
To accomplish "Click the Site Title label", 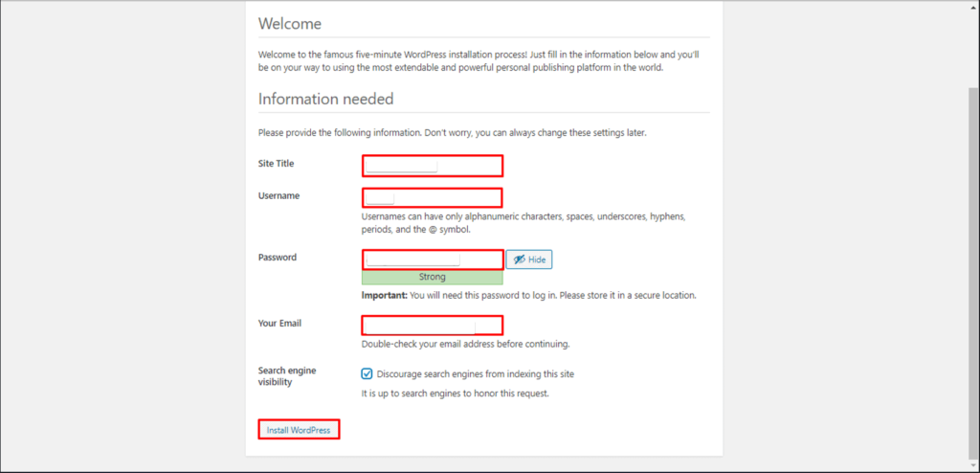I will tap(277, 164).
